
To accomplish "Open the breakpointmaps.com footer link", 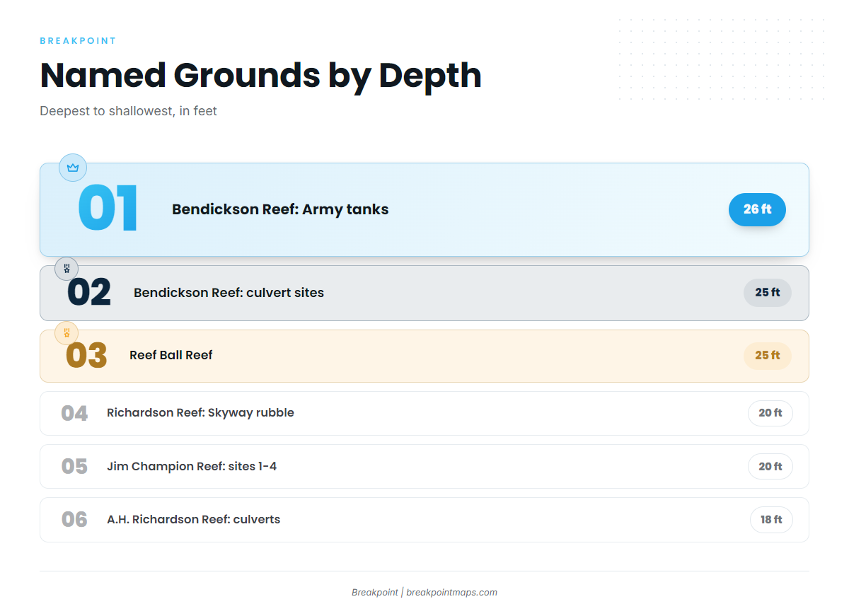I will 452,593.
